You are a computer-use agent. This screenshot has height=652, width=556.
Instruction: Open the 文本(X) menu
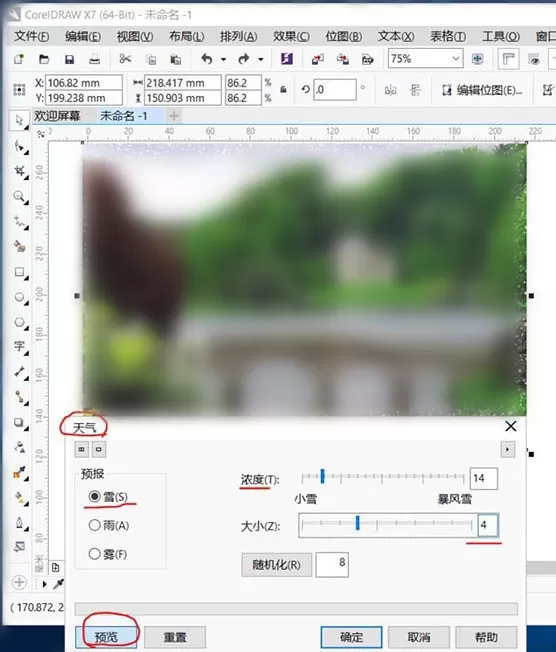coord(395,37)
